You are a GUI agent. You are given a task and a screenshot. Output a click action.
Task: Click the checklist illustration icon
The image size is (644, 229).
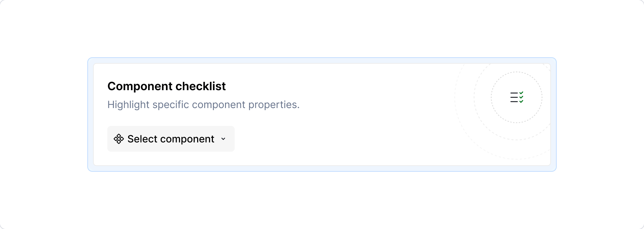[517, 97]
